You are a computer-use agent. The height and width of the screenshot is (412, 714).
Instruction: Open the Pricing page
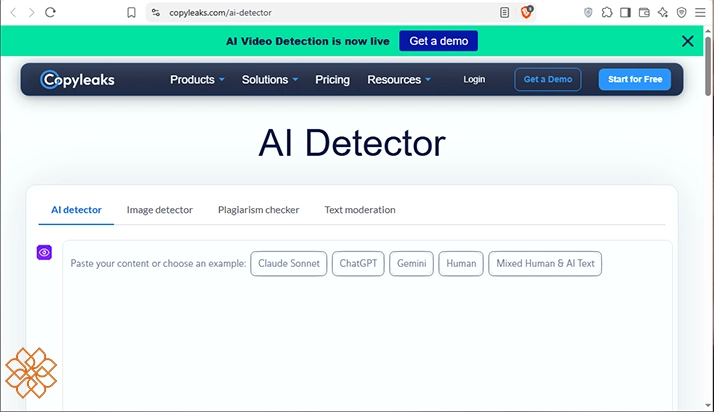click(332, 80)
